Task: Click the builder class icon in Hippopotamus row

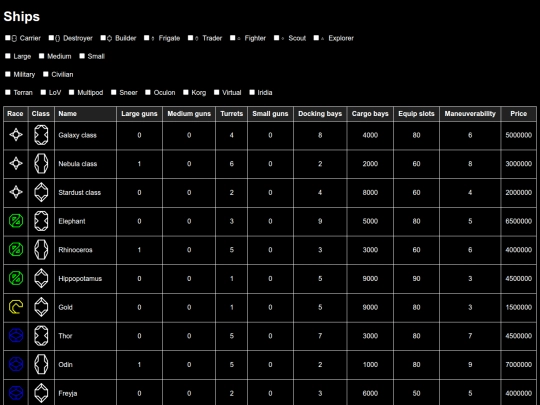Action: [41, 278]
